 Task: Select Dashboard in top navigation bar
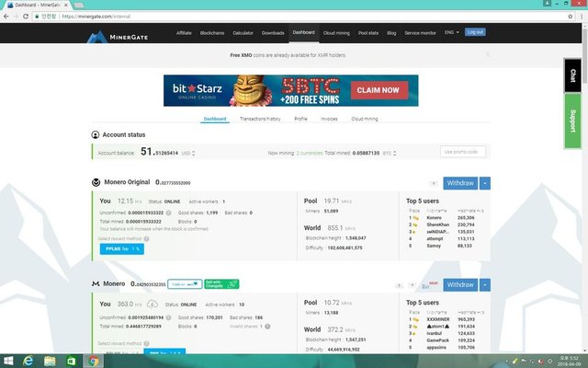point(304,32)
